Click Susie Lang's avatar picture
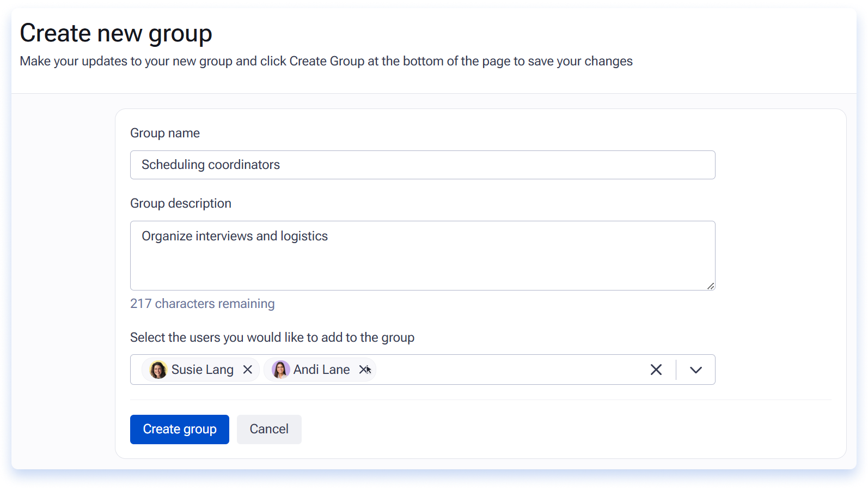The image size is (868, 490). pos(158,370)
